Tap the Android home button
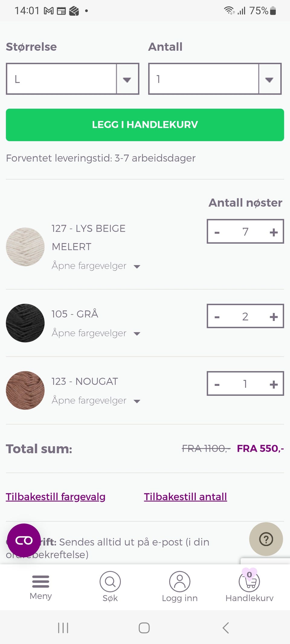This screenshot has height=644, width=290. [x=144, y=628]
